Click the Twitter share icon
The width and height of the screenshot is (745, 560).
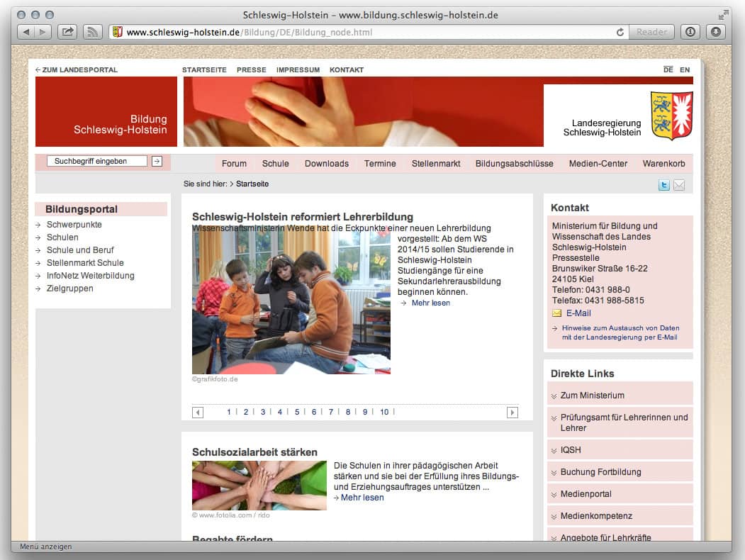coord(664,185)
